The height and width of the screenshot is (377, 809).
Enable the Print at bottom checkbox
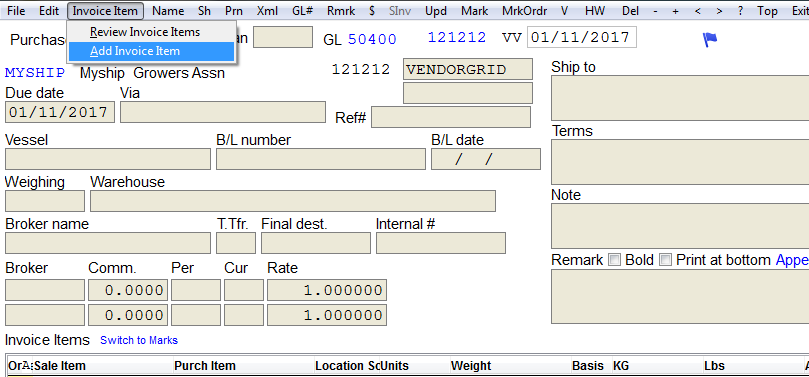tap(666, 260)
